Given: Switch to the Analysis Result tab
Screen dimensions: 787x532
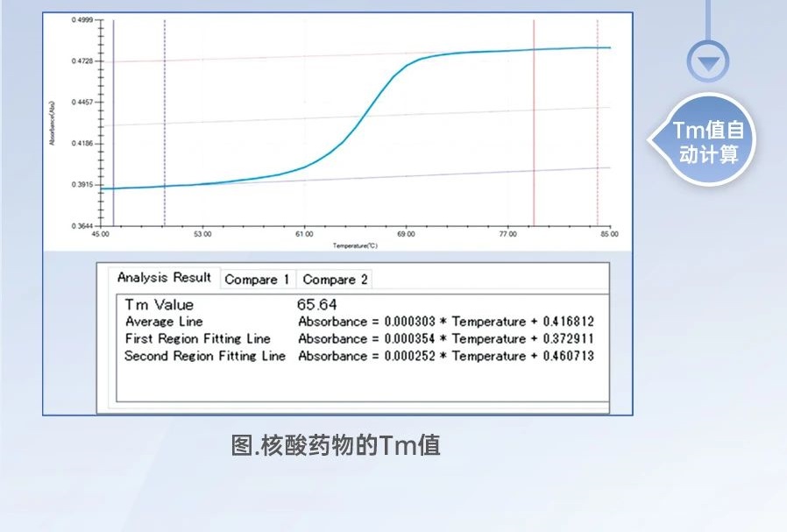Looking at the screenshot, I should [x=165, y=278].
